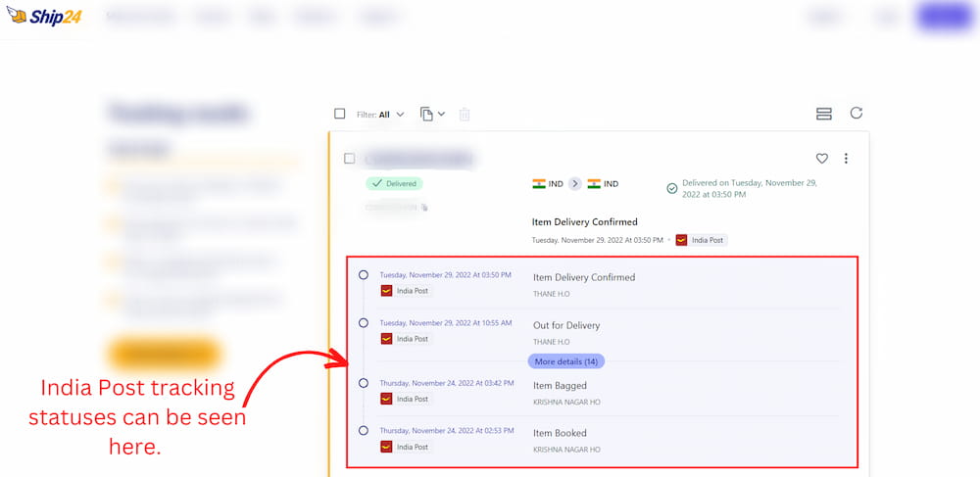Click 'Thursday, November 24, 2022 At 02:53 PM' timestamp

click(447, 430)
